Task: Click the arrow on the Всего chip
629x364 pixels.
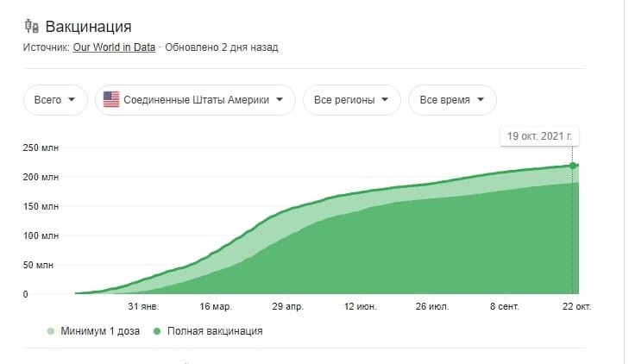Action: click(72, 99)
